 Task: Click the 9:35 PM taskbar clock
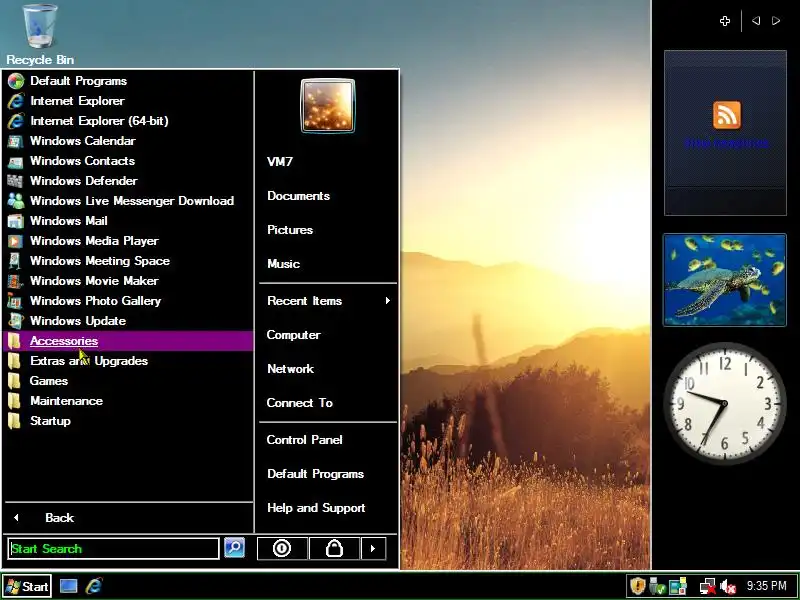(x=767, y=586)
